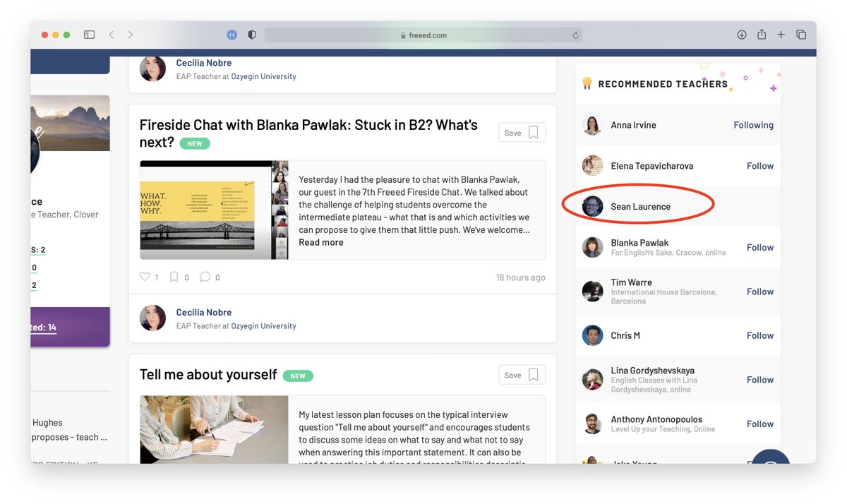Go forward to the next page

130,35
